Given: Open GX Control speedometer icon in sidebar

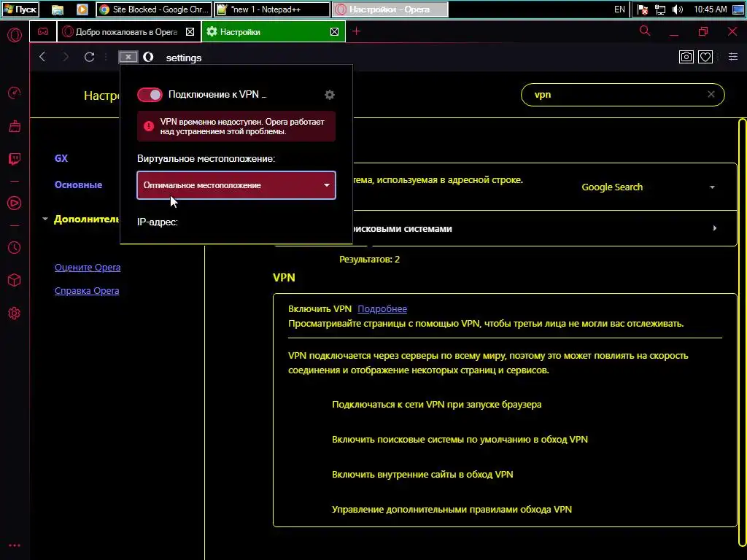Looking at the screenshot, I should click(x=15, y=93).
